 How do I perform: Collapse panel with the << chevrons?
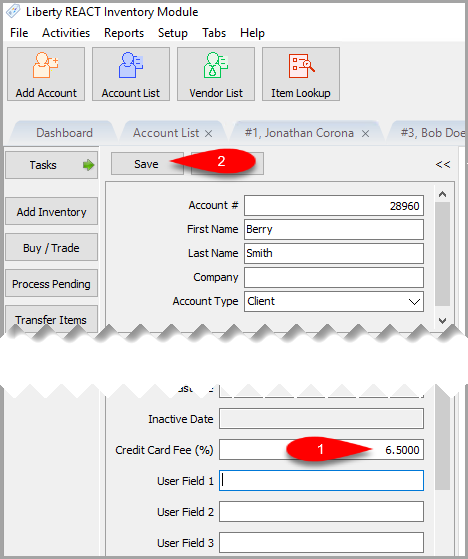click(443, 164)
